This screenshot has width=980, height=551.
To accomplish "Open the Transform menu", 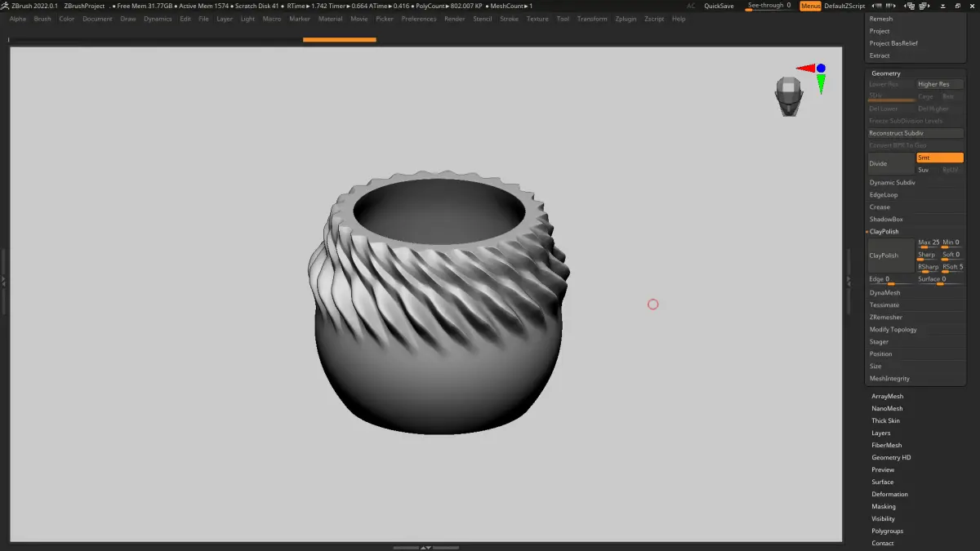I will tap(592, 19).
